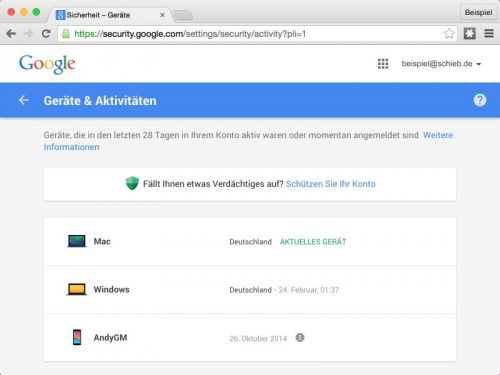Click Deutschland in the Windows row
The height and width of the screenshot is (375, 500).
[x=250, y=290]
